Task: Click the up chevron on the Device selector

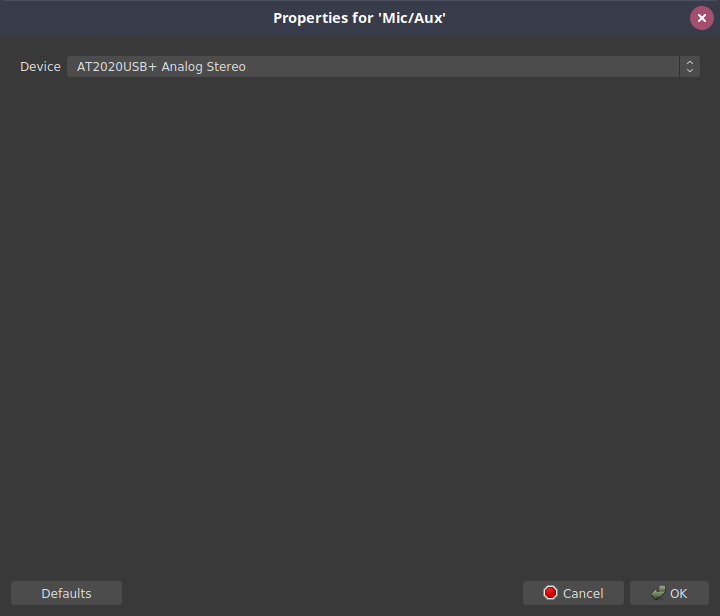Action: tap(690, 62)
